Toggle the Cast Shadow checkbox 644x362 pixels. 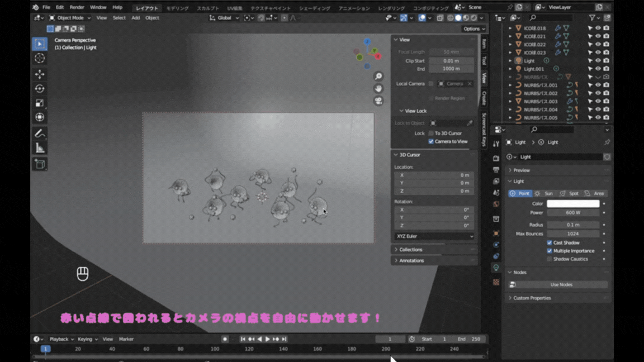pyautogui.click(x=550, y=242)
